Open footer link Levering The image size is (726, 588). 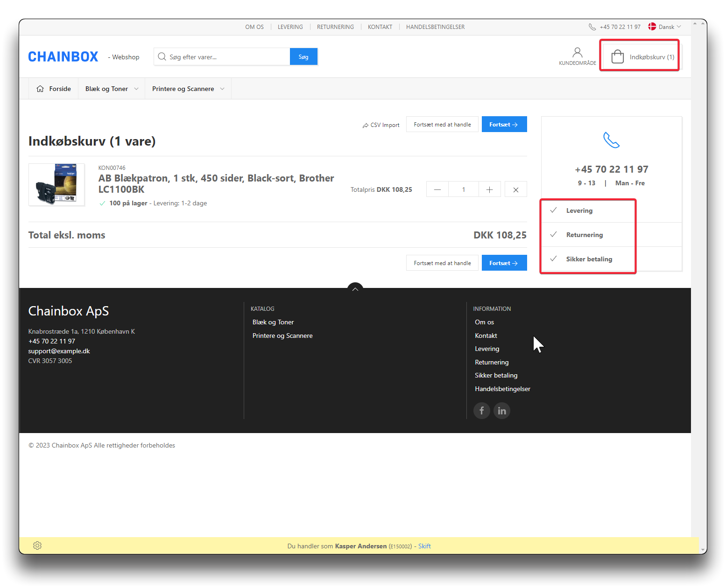[x=487, y=349]
